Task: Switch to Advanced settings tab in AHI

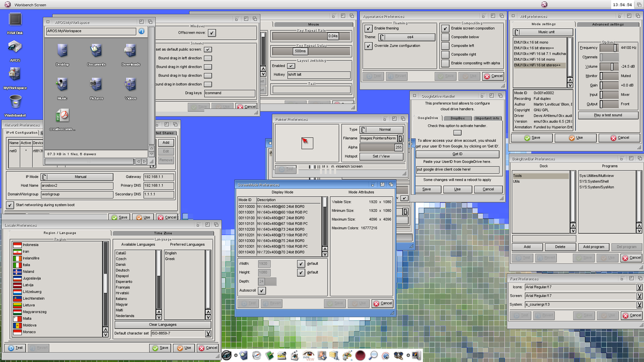Action: click(608, 24)
